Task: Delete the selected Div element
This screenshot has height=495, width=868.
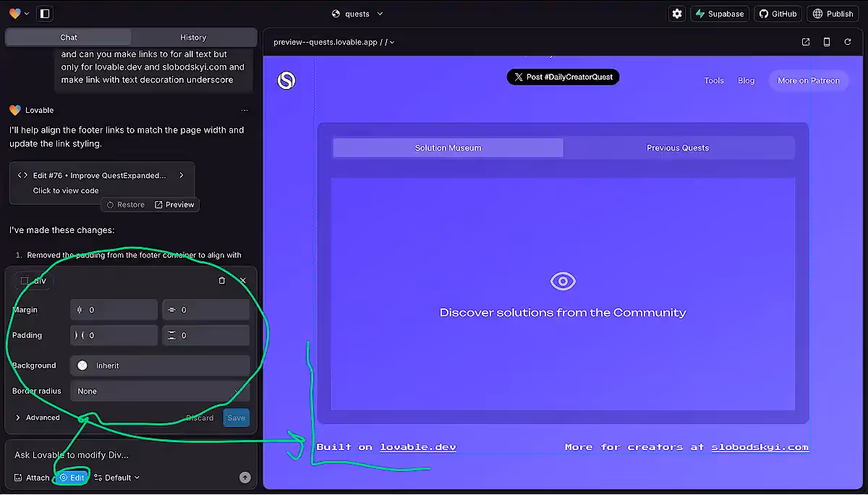Action: [x=222, y=280]
